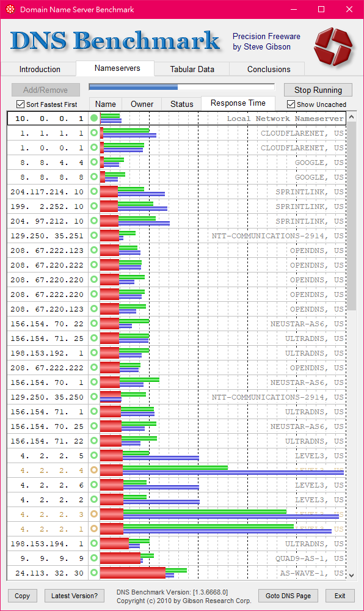Click status circle of 204.117.214.10

94,191
